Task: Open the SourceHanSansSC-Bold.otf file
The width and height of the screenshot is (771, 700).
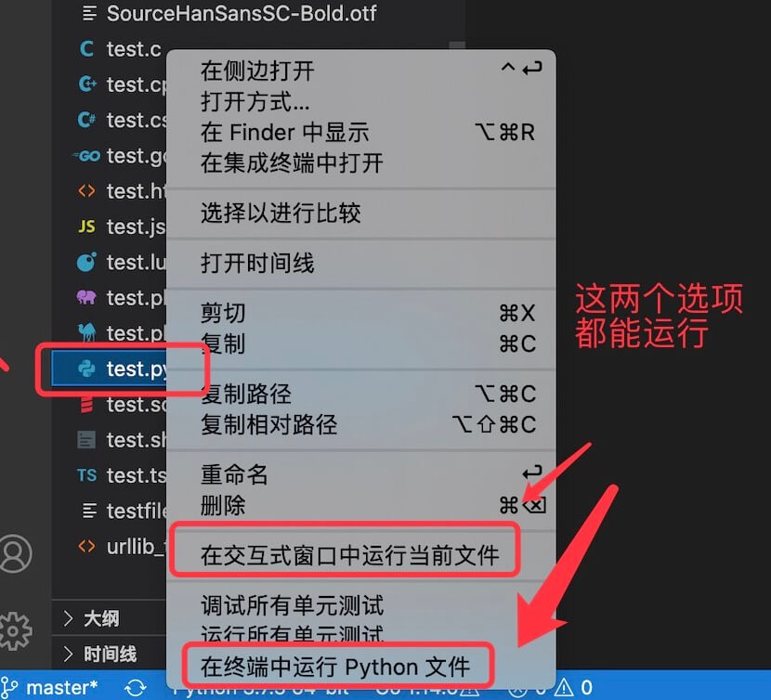Action: [241, 13]
